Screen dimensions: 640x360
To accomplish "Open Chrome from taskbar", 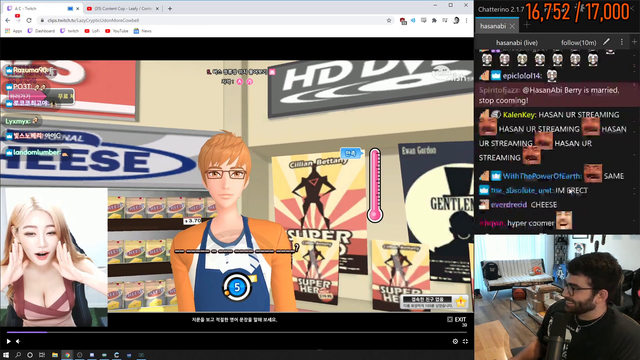I will [67, 355].
